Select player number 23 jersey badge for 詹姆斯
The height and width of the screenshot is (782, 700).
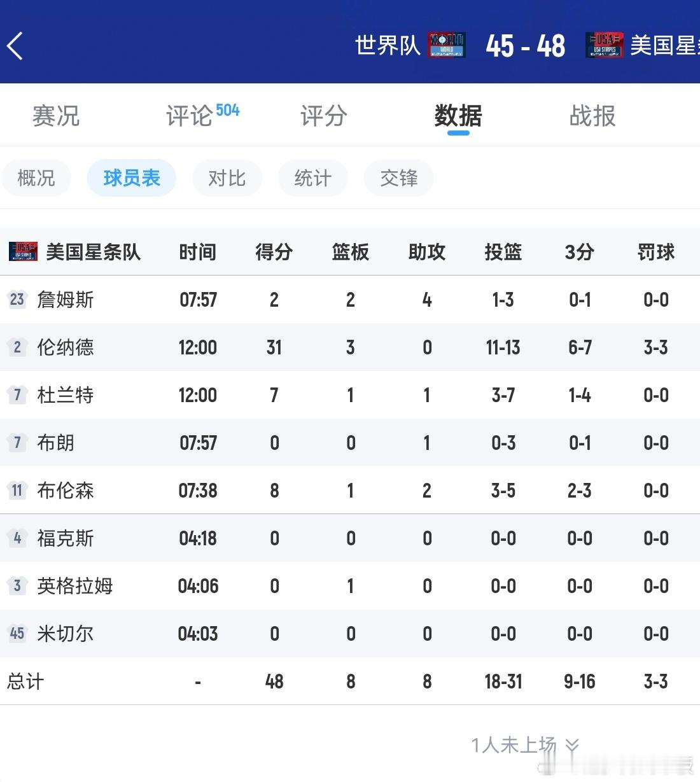point(17,299)
